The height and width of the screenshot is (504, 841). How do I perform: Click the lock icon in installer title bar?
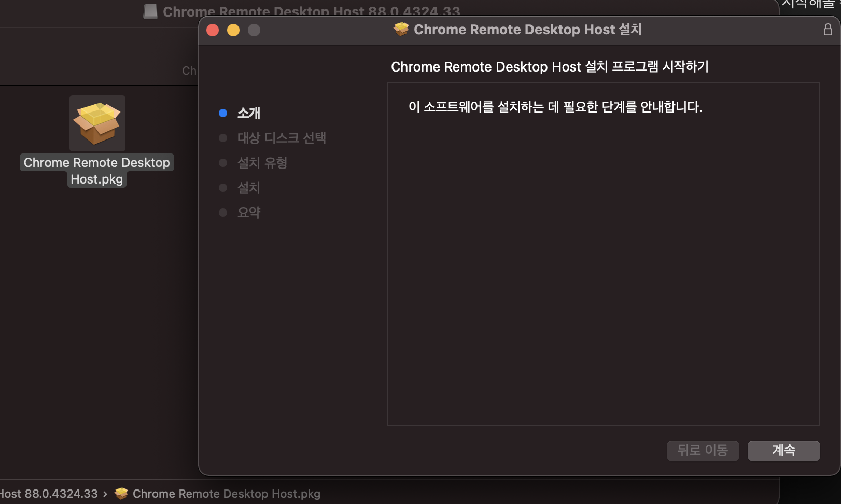pos(828,30)
